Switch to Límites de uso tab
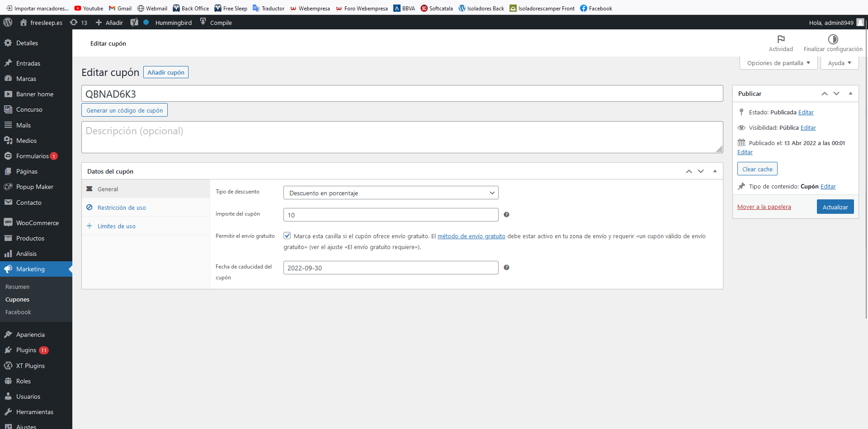Screen dimensions: 868x429 click(146, 226)
